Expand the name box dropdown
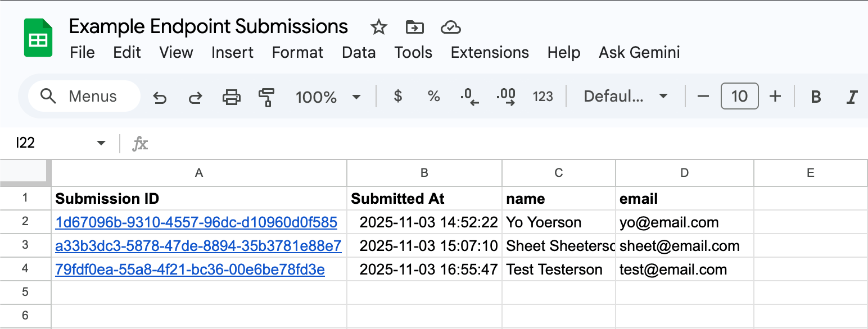Screen dimensions: 868x329 point(101,143)
